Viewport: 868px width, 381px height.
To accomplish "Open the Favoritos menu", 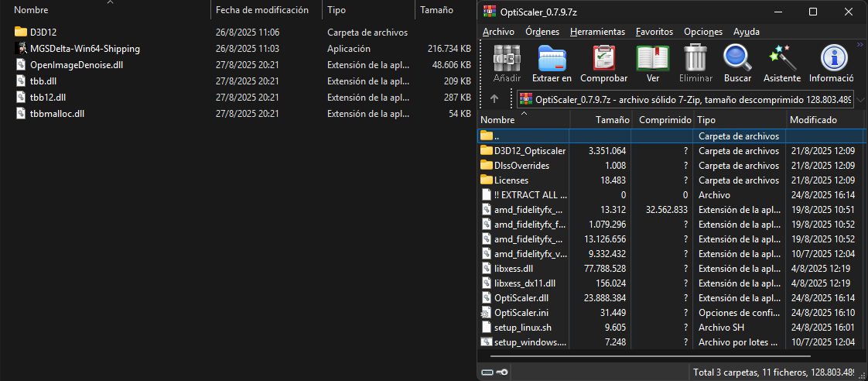I will coord(654,32).
